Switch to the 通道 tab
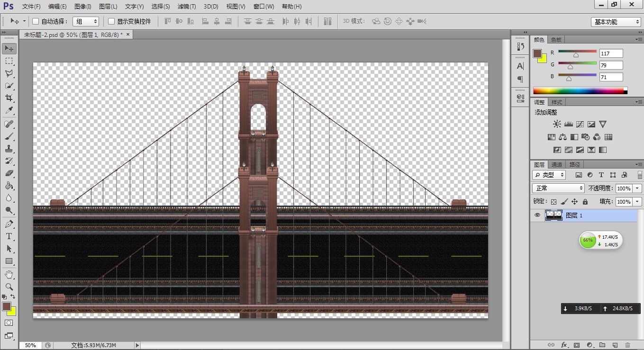 [557, 165]
